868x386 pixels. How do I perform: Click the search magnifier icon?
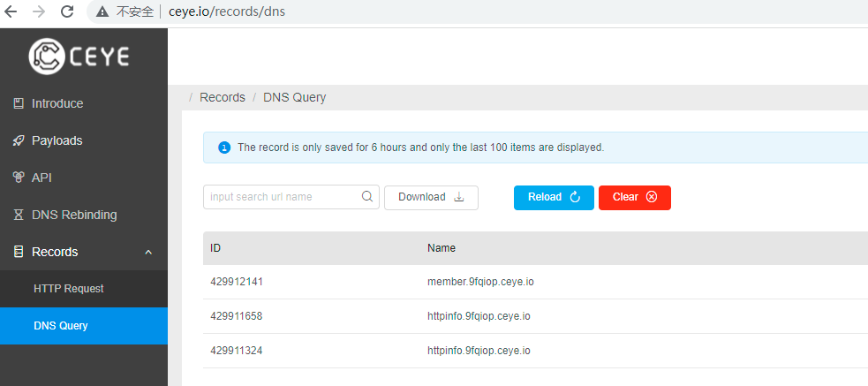tap(367, 197)
